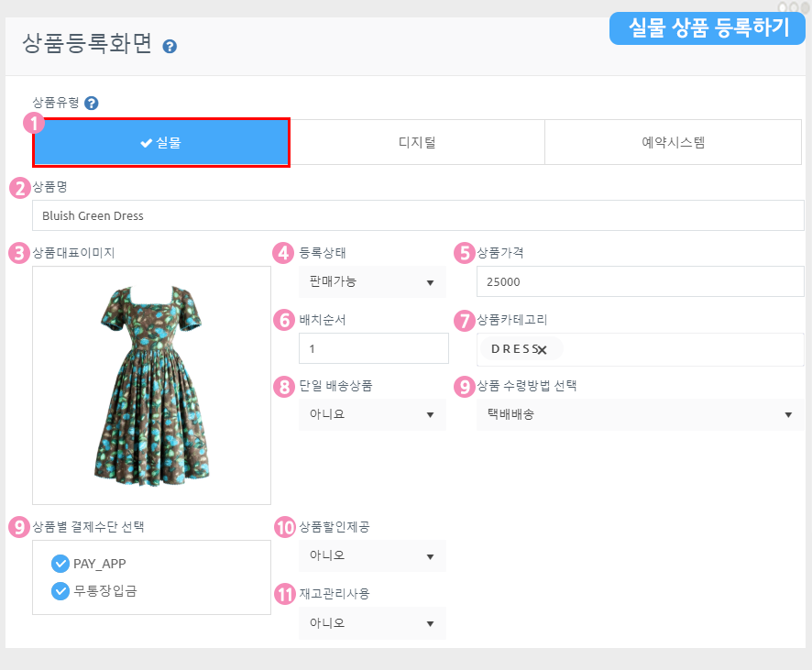The height and width of the screenshot is (670, 812).
Task: Uncheck the PAY_APP payment option
Action: click(x=61, y=563)
